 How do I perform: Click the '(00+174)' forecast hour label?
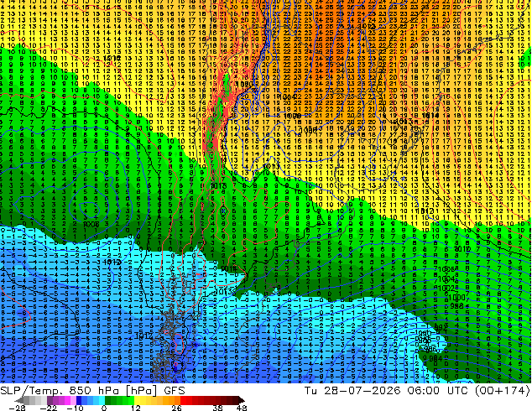pos(502,391)
